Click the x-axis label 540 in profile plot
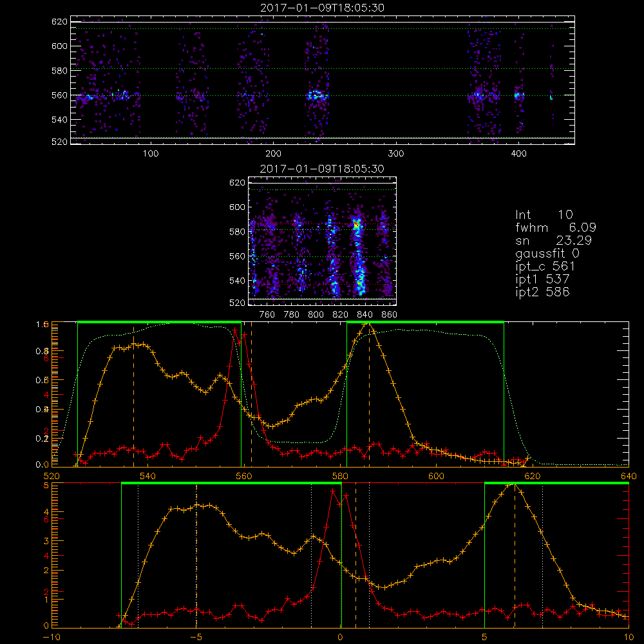The image size is (644, 644). pyautogui.click(x=147, y=476)
